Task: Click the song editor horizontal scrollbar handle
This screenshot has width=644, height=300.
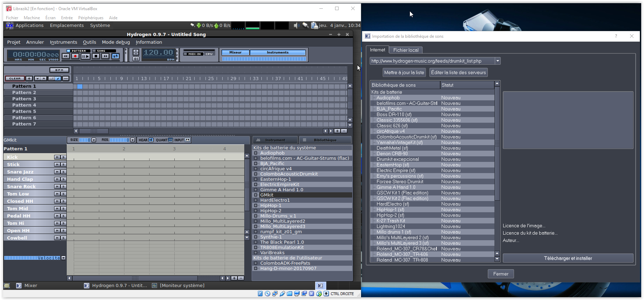Action: pos(94,131)
